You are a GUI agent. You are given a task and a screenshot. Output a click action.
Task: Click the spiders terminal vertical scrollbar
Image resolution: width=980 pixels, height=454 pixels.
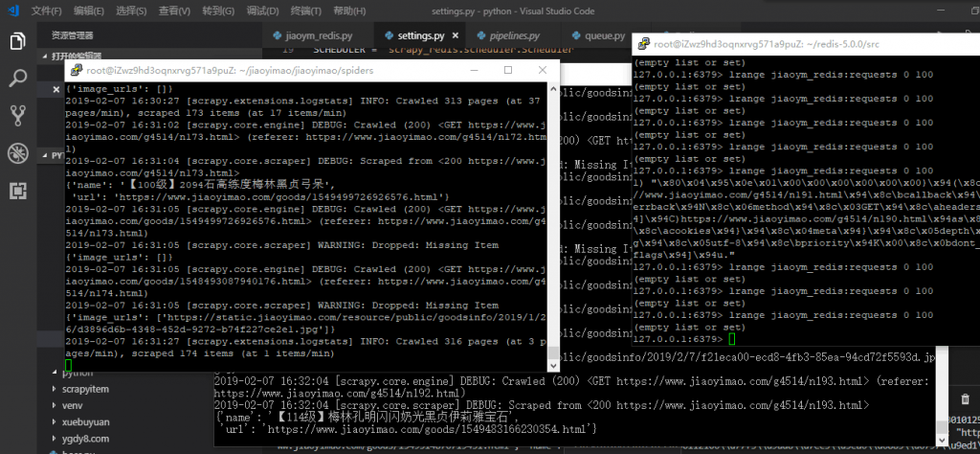tap(552, 220)
